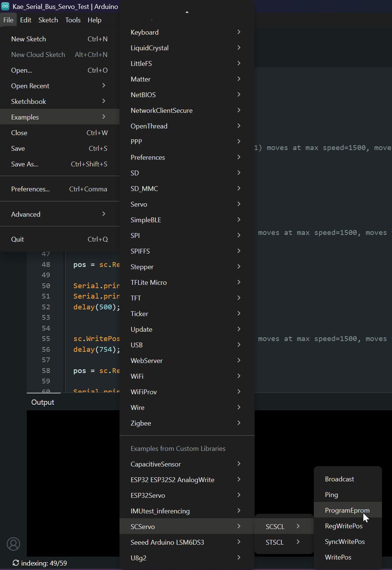Open the File menu

(8, 20)
